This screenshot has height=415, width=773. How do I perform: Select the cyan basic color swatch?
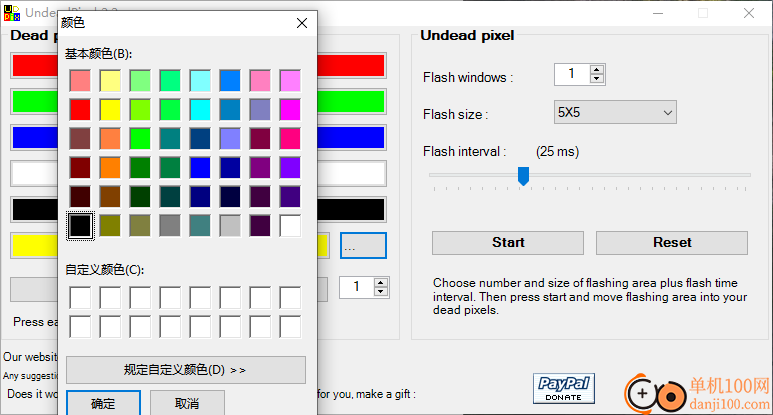point(200,109)
